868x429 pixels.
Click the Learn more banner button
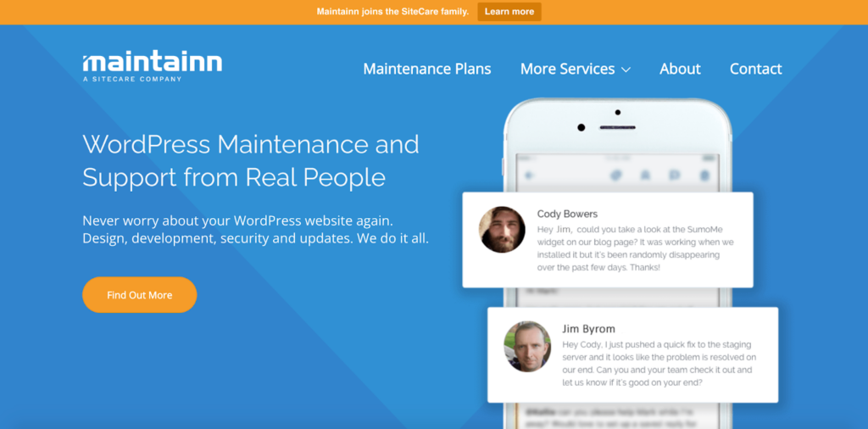click(509, 12)
